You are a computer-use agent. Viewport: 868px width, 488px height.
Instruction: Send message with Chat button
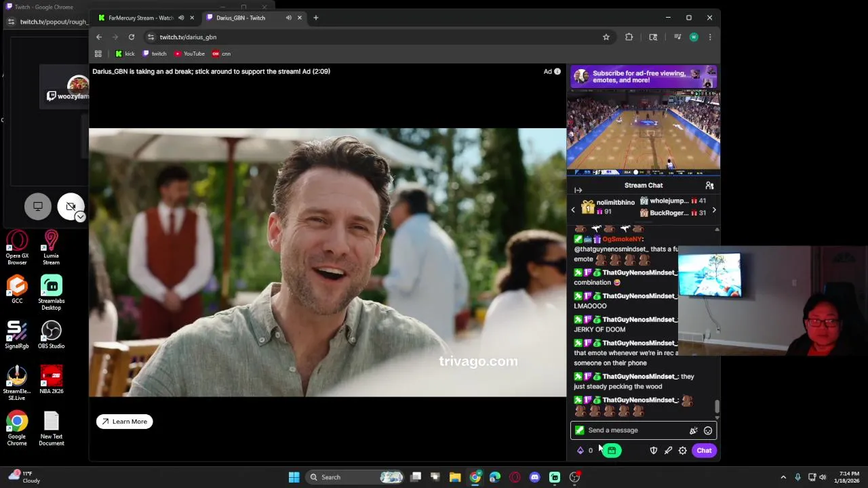tap(704, 451)
